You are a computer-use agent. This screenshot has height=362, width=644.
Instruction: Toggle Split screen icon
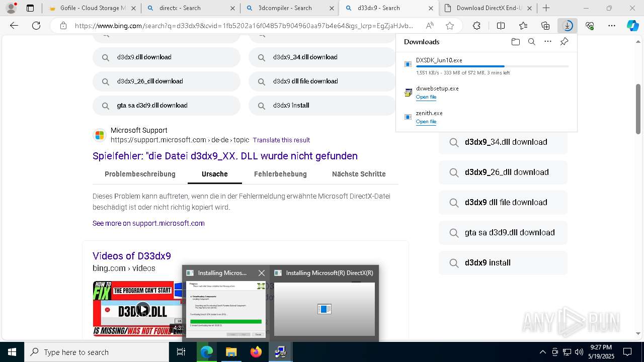(501, 26)
